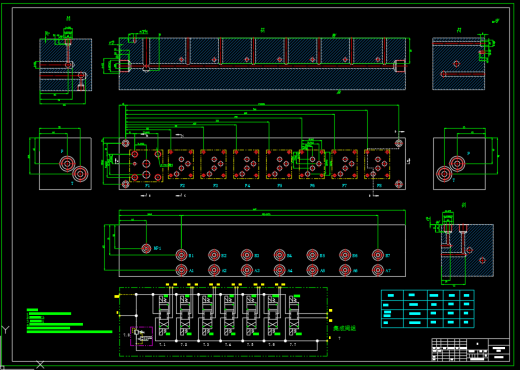Select the cyan parts list table
This screenshot has height=370, width=520.
(428, 309)
